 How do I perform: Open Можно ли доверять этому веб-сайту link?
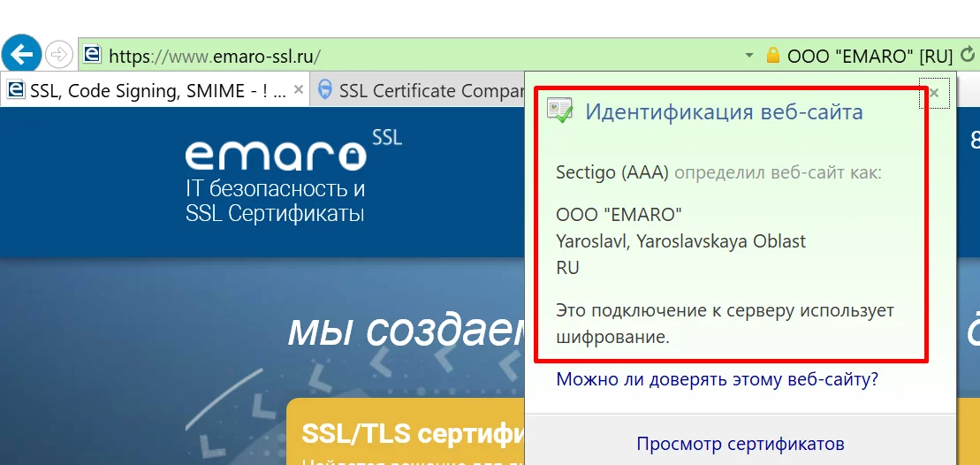[x=718, y=378]
